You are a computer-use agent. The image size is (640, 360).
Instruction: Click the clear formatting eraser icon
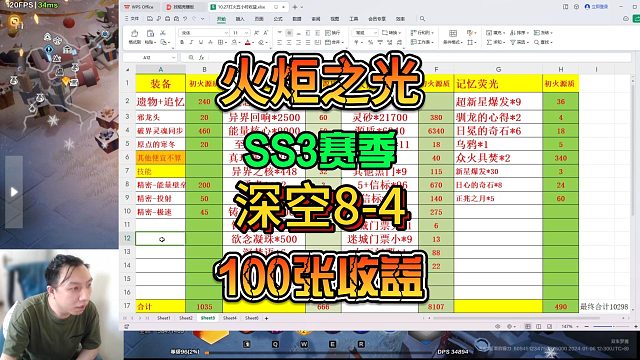point(261,42)
